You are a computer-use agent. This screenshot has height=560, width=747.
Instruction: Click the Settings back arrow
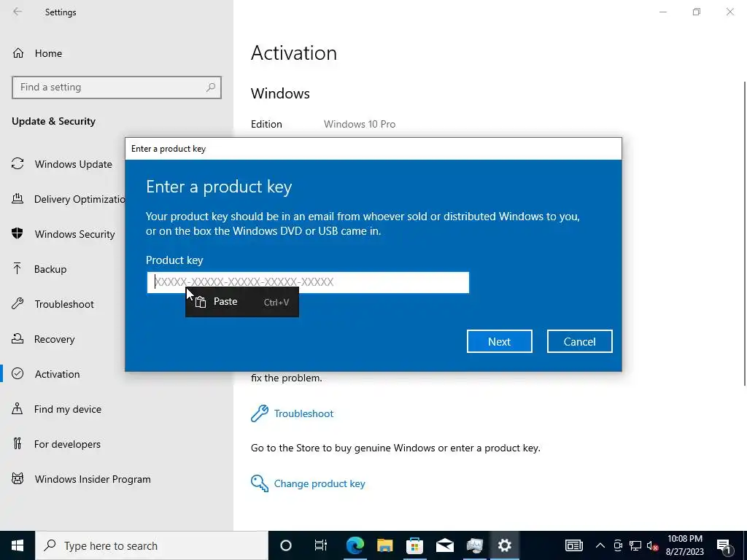pyautogui.click(x=18, y=12)
